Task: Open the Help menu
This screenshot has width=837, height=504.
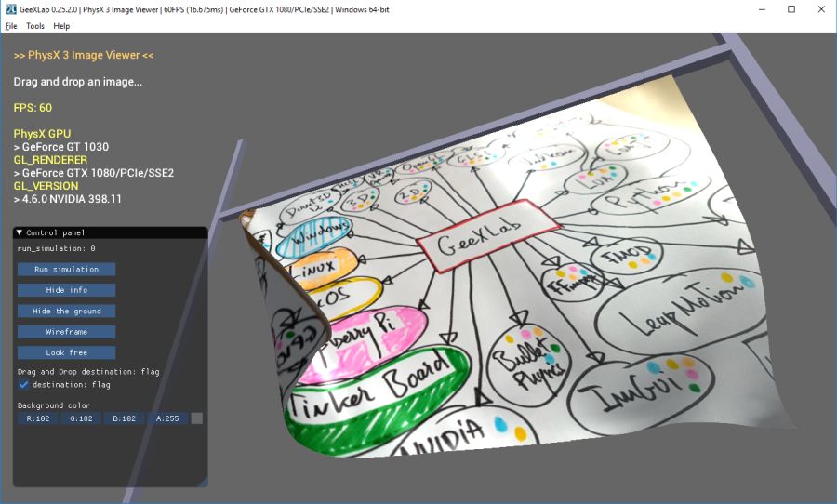Action: 61,26
